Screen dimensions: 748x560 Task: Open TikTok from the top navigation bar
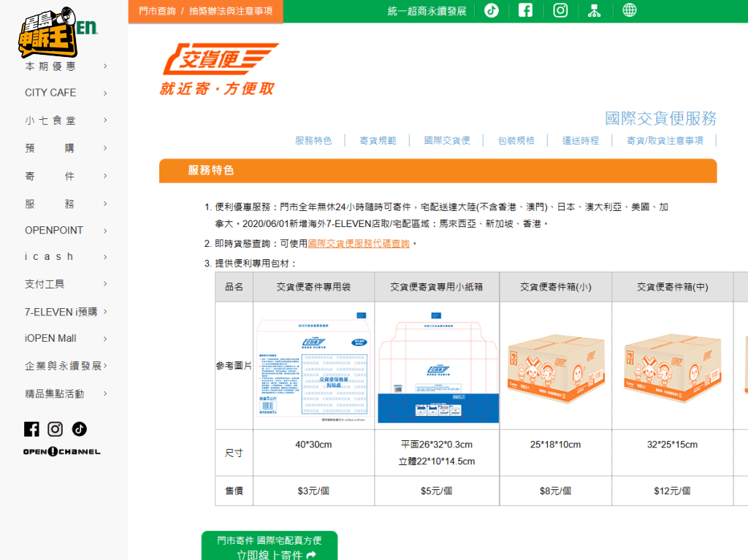[491, 10]
